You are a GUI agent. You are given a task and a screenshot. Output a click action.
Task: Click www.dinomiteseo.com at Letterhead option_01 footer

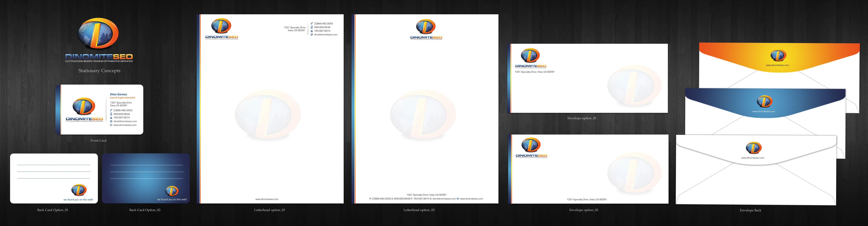click(267, 199)
